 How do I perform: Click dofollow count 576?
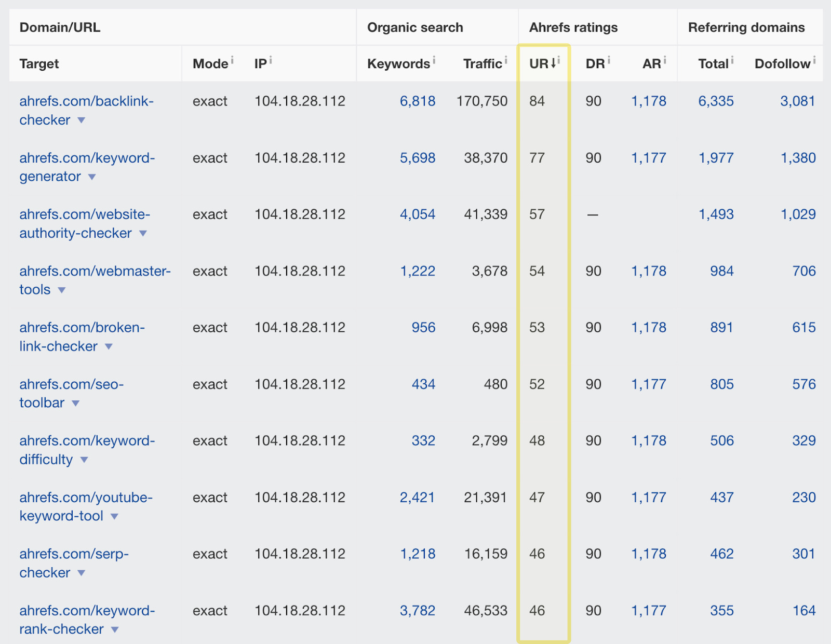point(804,384)
